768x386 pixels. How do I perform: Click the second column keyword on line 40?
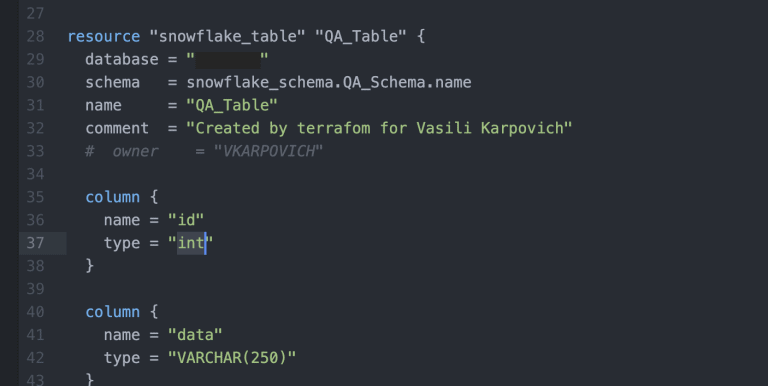tap(113, 312)
